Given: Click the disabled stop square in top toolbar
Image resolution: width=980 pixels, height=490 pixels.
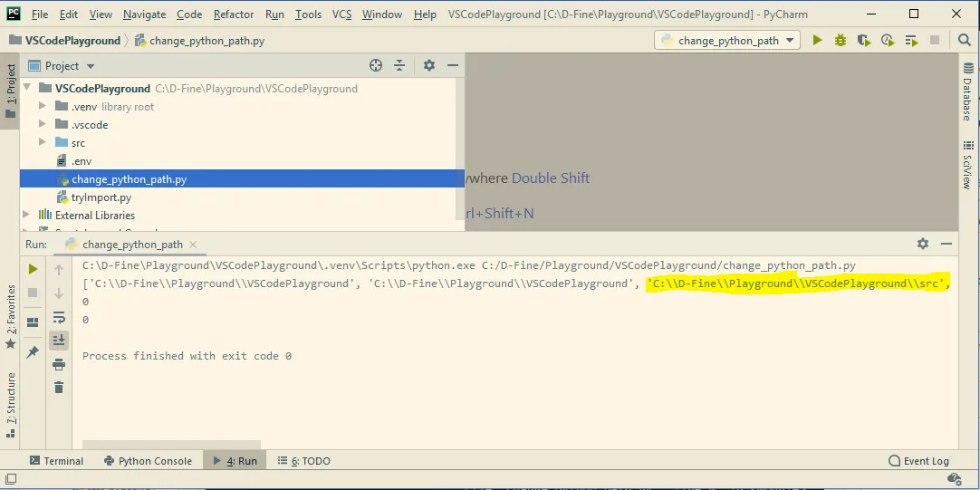Looking at the screenshot, I should (935, 41).
